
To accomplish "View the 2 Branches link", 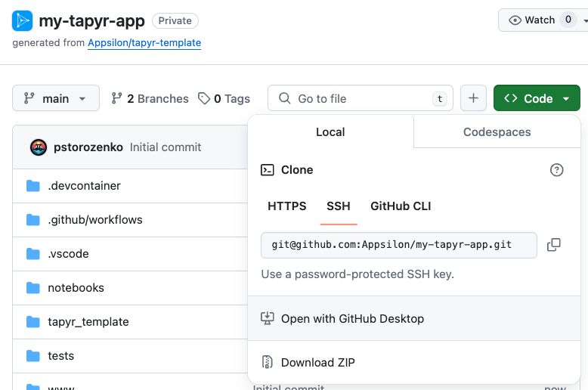I will 150,98.
